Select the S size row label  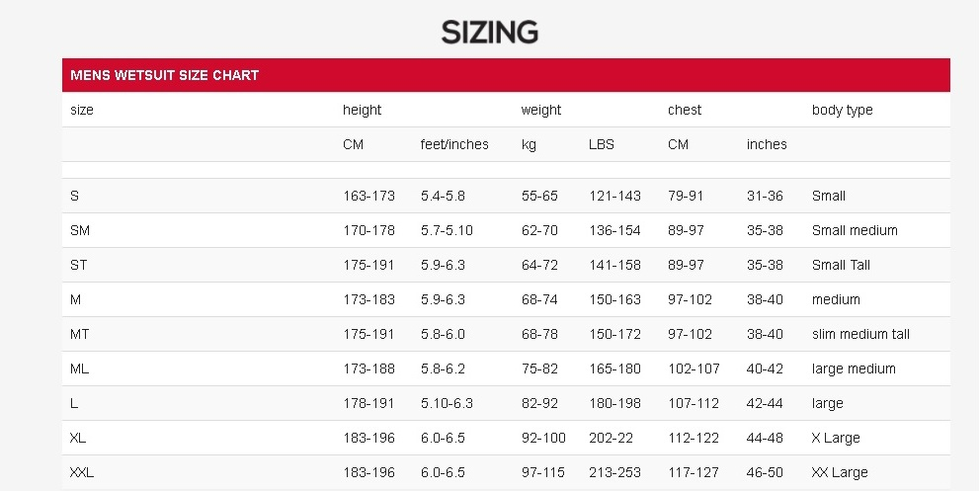[74, 197]
